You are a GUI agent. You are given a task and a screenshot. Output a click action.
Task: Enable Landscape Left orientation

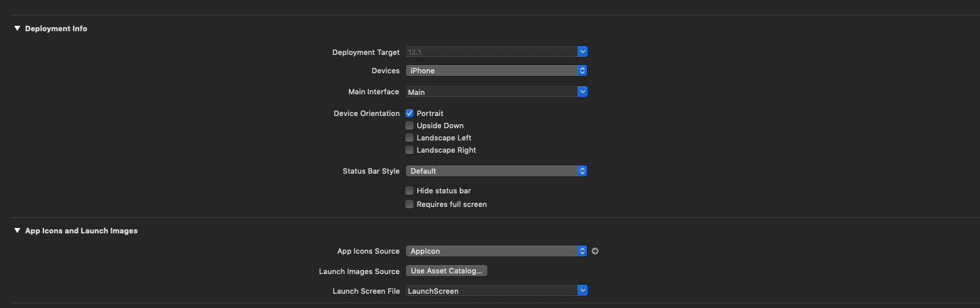[409, 138]
